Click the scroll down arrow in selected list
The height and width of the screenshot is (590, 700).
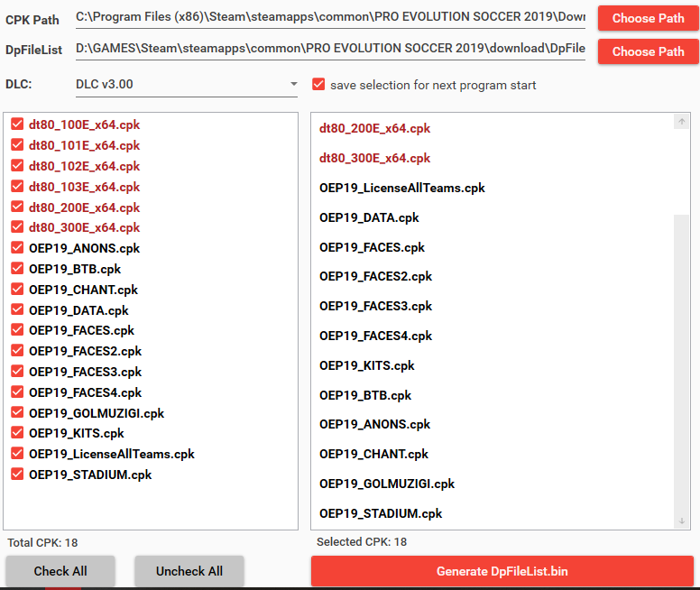682,521
